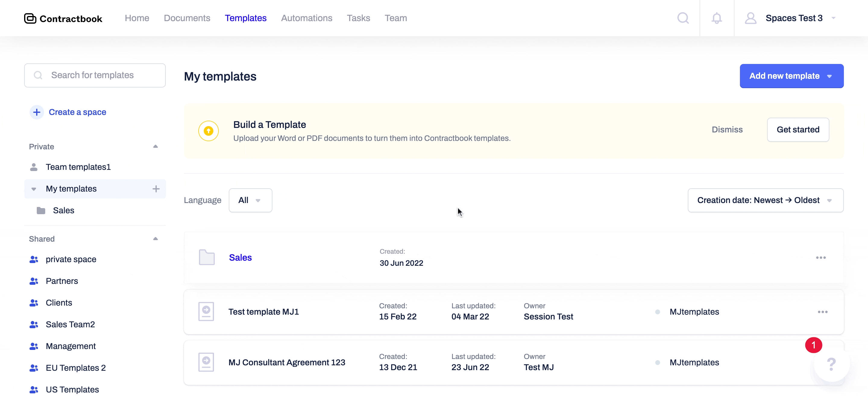This screenshot has width=868, height=400.
Task: Open Add new template dropdown arrow
Action: [829, 77]
